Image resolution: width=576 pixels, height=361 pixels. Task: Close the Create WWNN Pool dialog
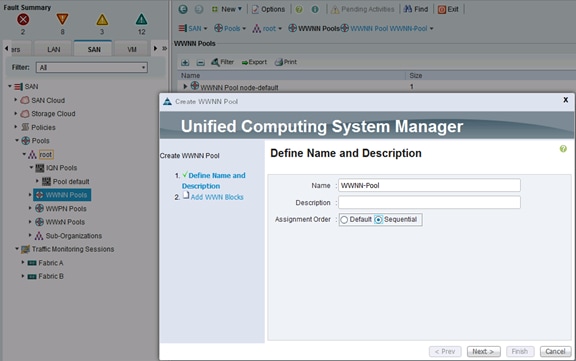[566, 100]
